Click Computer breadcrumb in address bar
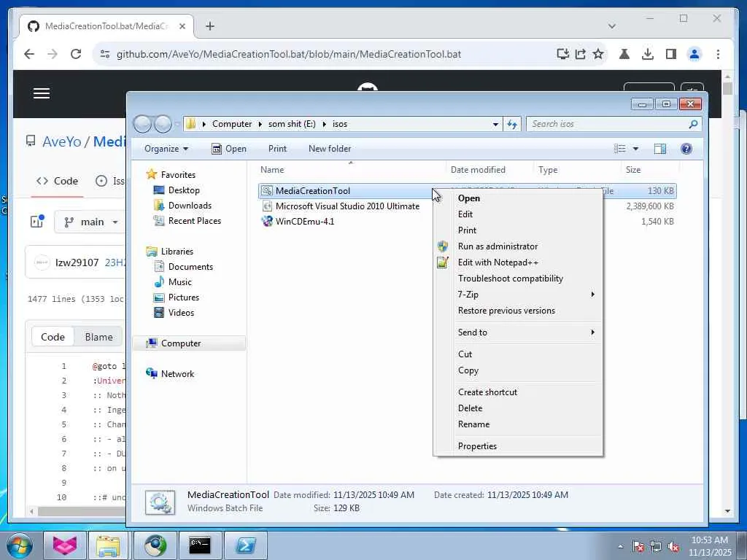Image resolution: width=747 pixels, height=560 pixels. (x=231, y=124)
